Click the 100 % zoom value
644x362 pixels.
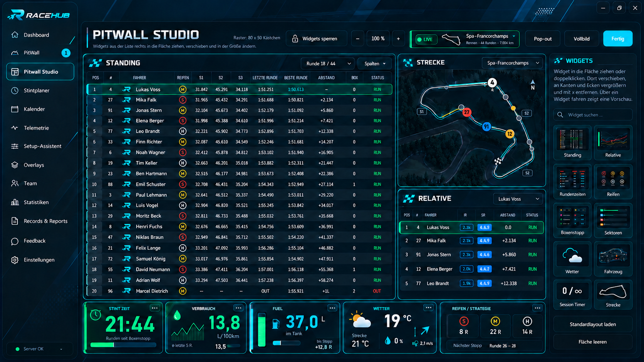(x=378, y=38)
